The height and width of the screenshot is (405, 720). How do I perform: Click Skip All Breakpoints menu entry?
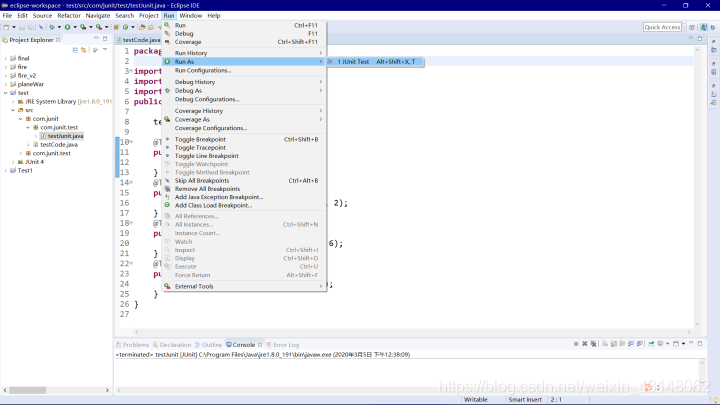click(x=244, y=180)
